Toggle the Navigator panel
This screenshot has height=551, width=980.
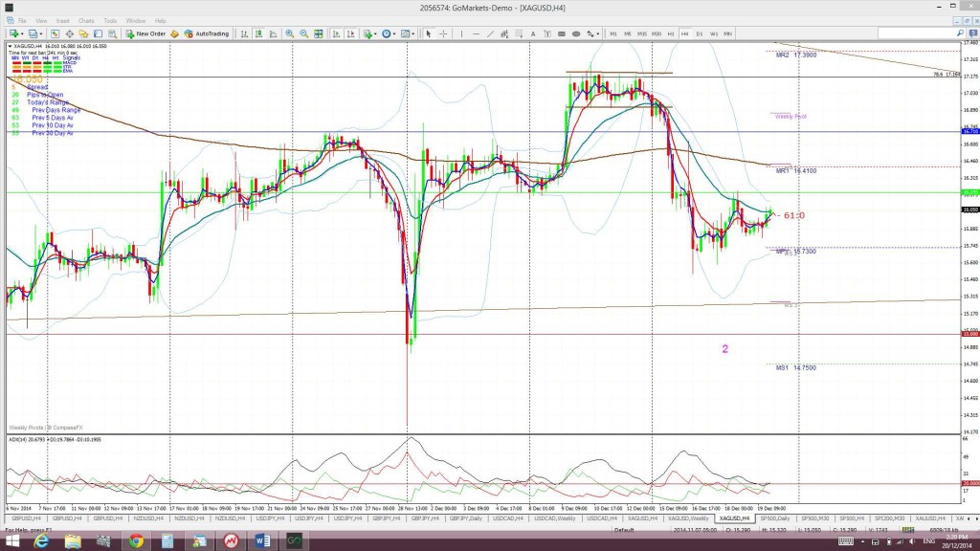84,33
